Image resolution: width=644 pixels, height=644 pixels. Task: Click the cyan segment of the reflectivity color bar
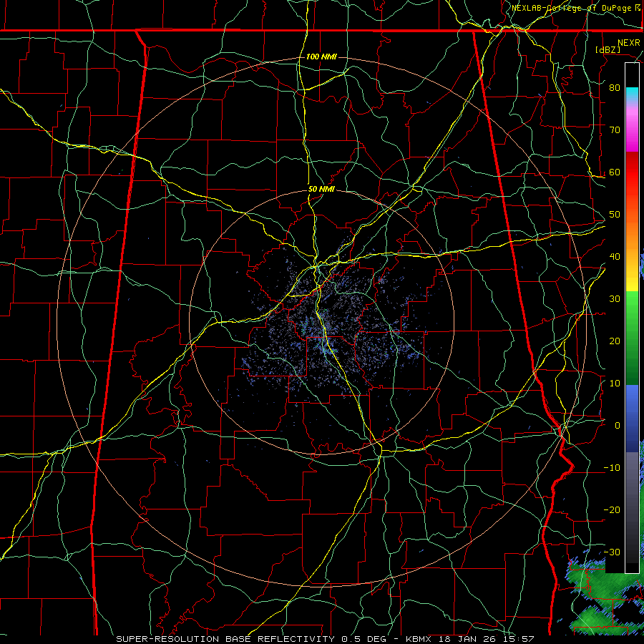(632, 94)
